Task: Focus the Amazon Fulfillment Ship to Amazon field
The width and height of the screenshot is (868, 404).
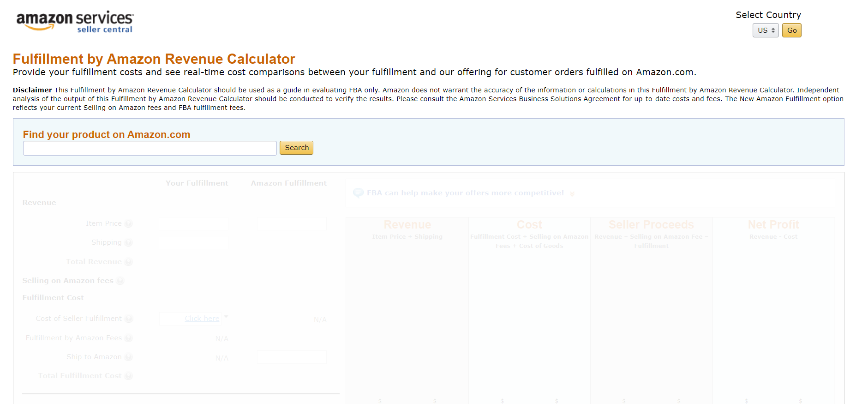Action: [x=292, y=357]
